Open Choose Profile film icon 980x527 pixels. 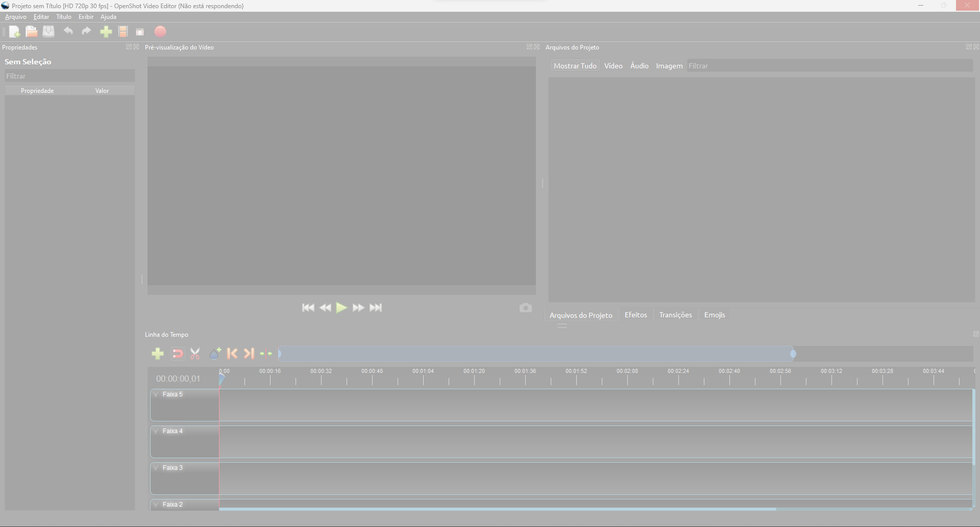pyautogui.click(x=123, y=32)
